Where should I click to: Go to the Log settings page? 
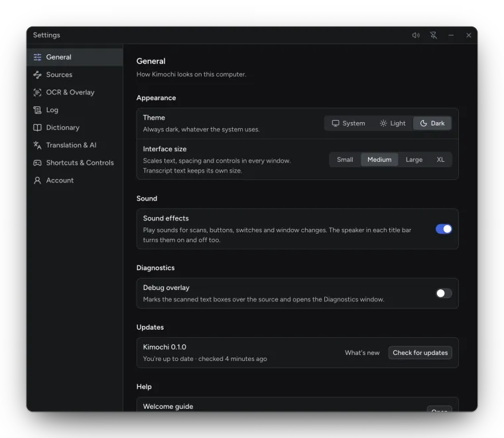coord(75,110)
